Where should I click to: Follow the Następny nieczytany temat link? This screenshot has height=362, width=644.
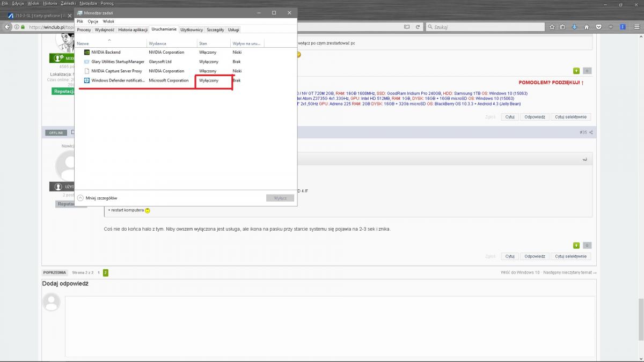point(569,272)
